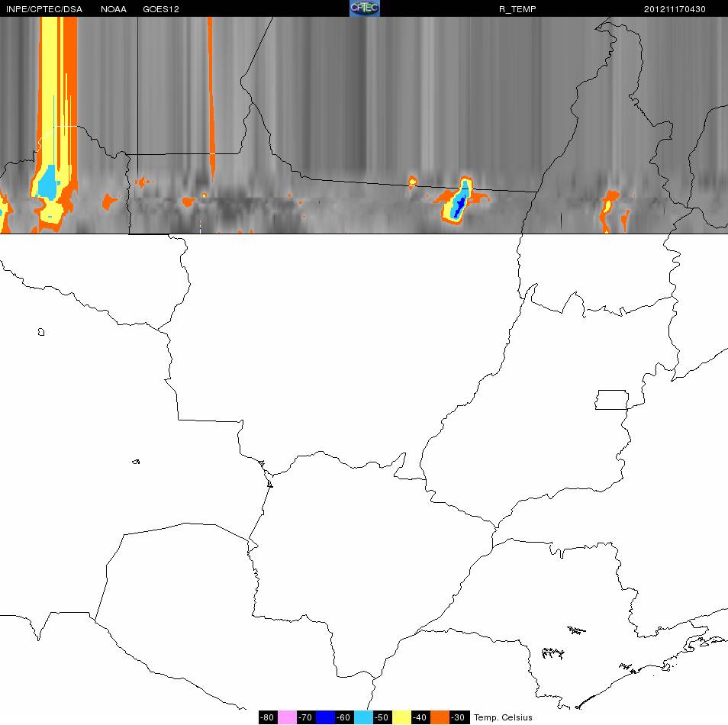Click the R_TEMP product label

click(517, 9)
